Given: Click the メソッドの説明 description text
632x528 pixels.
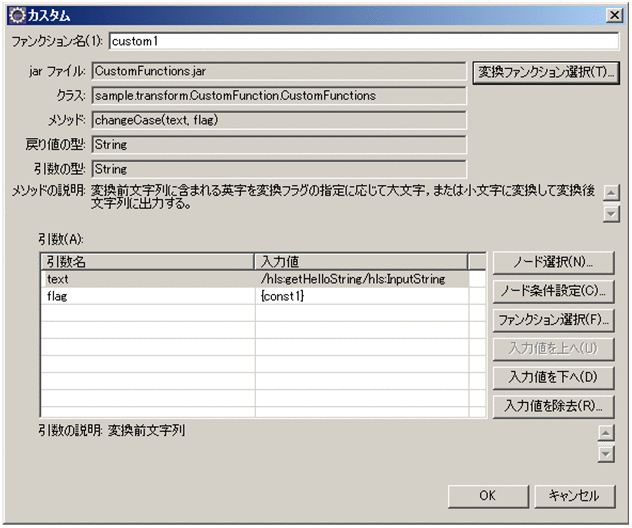Looking at the screenshot, I should [343, 197].
